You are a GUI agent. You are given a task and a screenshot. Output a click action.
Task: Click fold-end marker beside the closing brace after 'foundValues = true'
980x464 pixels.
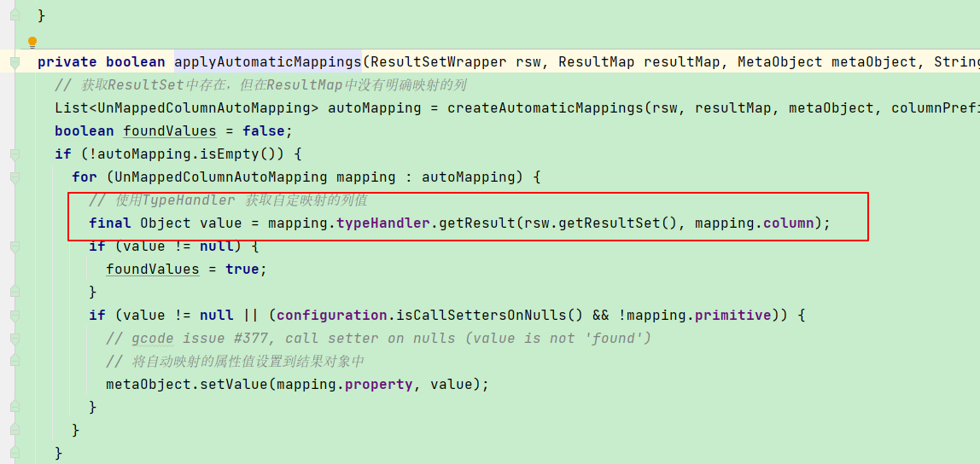point(15,292)
